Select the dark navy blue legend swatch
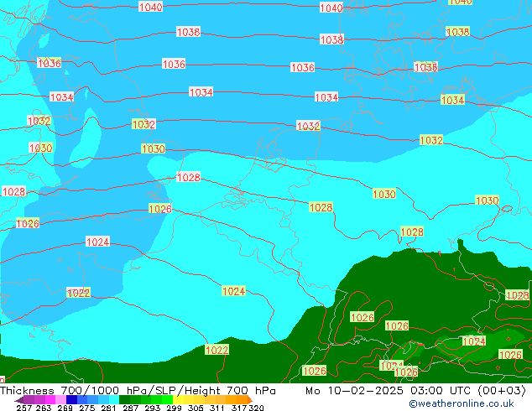 pyautogui.click(x=71, y=400)
